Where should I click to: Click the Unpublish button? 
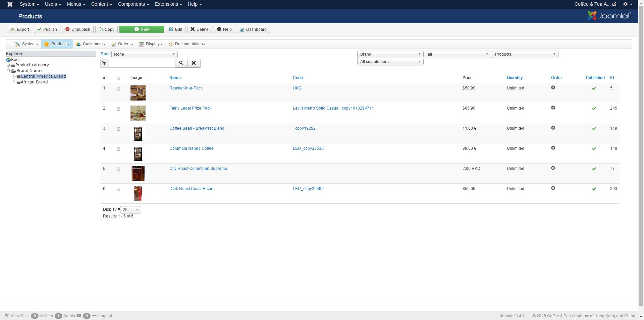pyautogui.click(x=78, y=29)
